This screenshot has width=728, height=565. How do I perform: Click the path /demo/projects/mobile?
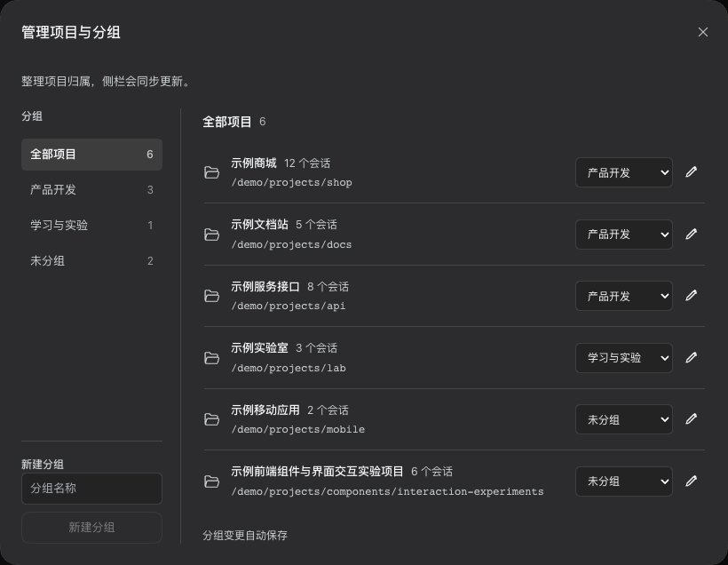298,429
